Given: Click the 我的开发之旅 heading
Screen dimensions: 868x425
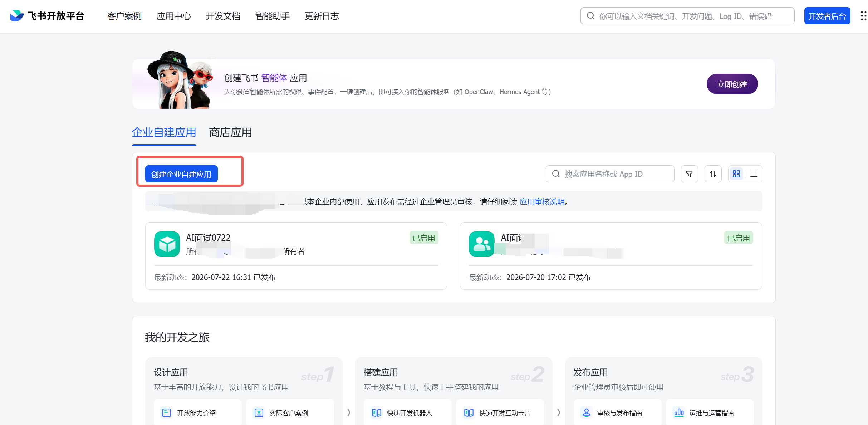Looking at the screenshot, I should pos(177,337).
